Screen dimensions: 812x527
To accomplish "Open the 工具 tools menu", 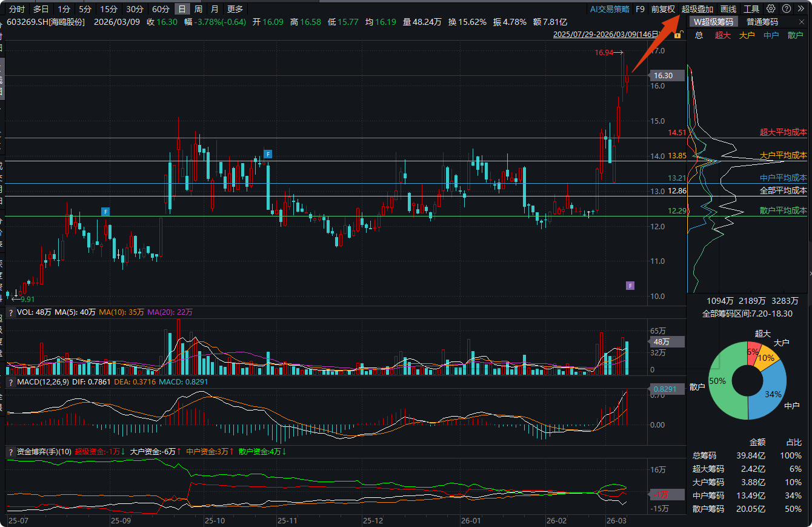I will coord(751,9).
